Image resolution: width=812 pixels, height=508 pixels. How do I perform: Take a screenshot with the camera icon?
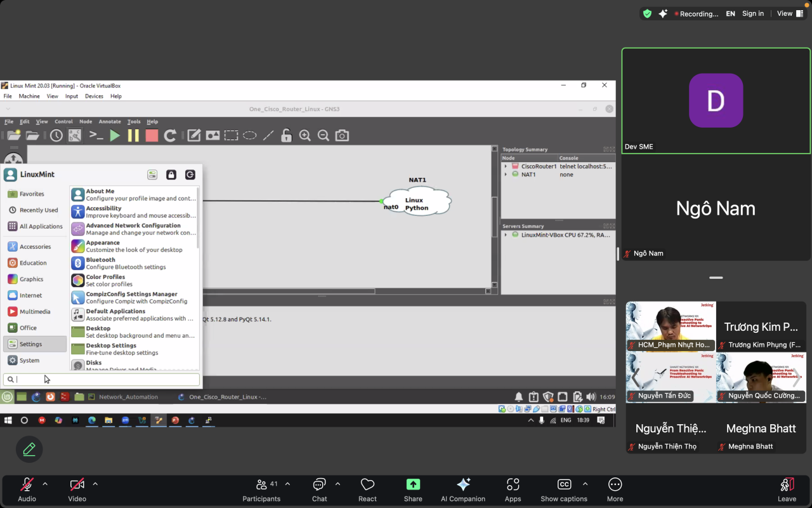342,135
